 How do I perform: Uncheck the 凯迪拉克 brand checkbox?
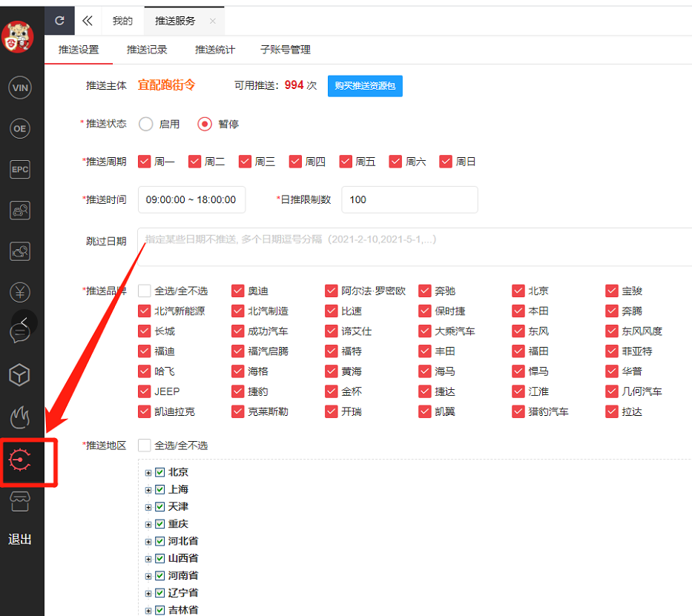145,412
